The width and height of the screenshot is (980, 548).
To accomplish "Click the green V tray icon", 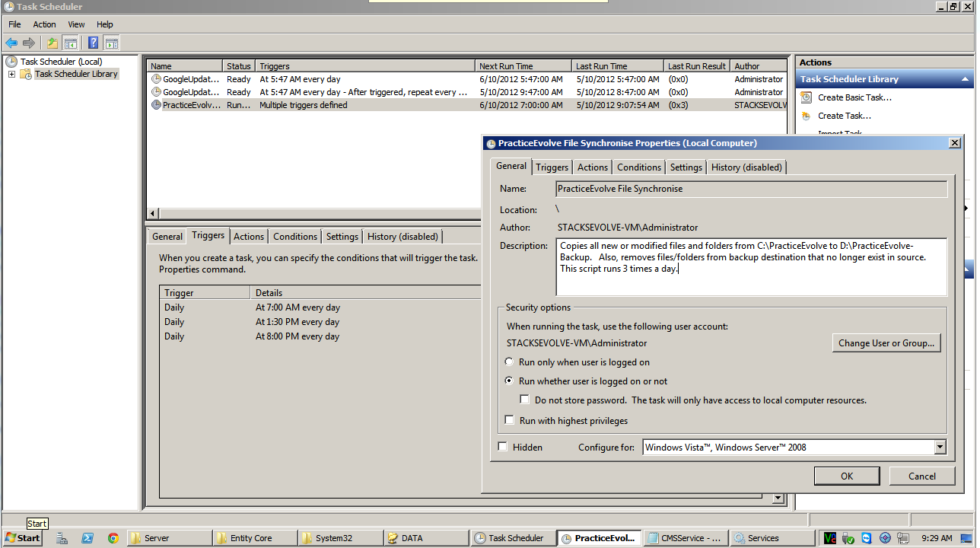I will click(x=830, y=538).
